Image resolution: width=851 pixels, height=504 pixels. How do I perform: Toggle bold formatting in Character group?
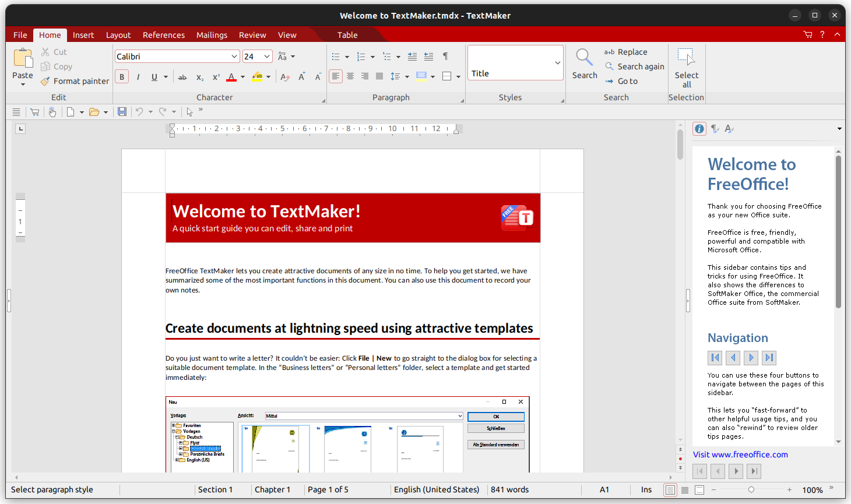click(121, 76)
